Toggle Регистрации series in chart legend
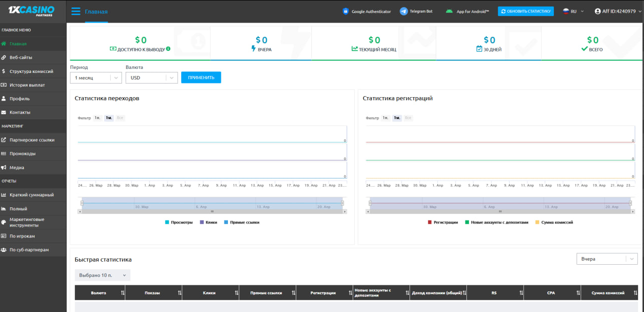This screenshot has width=644, height=312. point(443,222)
